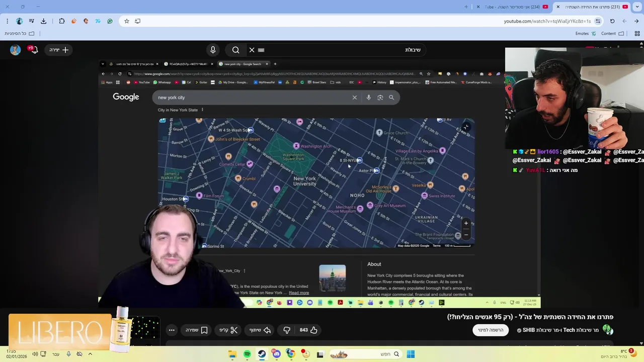Open the Chrome downloads icon
The height and width of the screenshot is (362, 644).
[43, 21]
